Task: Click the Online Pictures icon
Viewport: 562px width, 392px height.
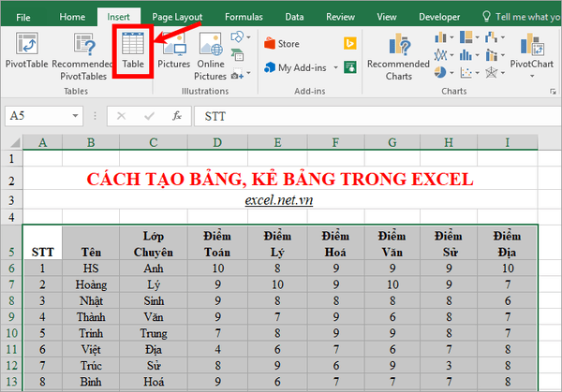Action: click(x=210, y=54)
